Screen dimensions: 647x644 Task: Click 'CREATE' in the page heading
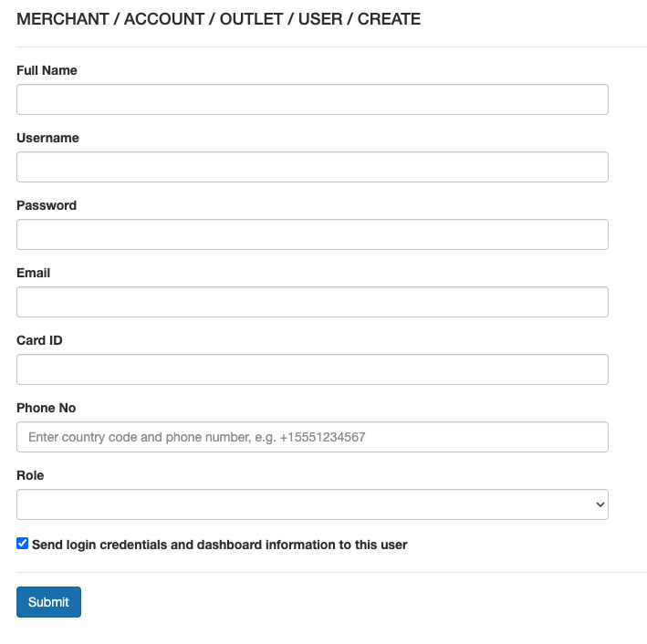point(389,19)
